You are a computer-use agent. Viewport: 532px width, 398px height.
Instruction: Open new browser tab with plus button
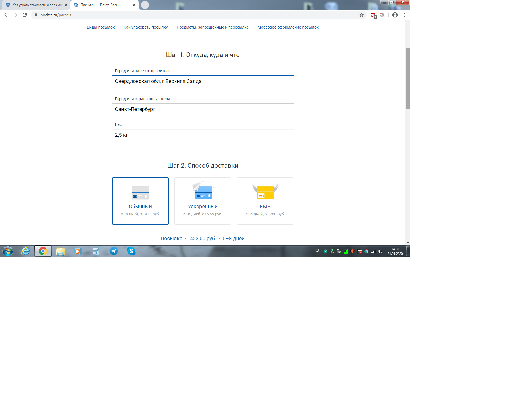[145, 5]
